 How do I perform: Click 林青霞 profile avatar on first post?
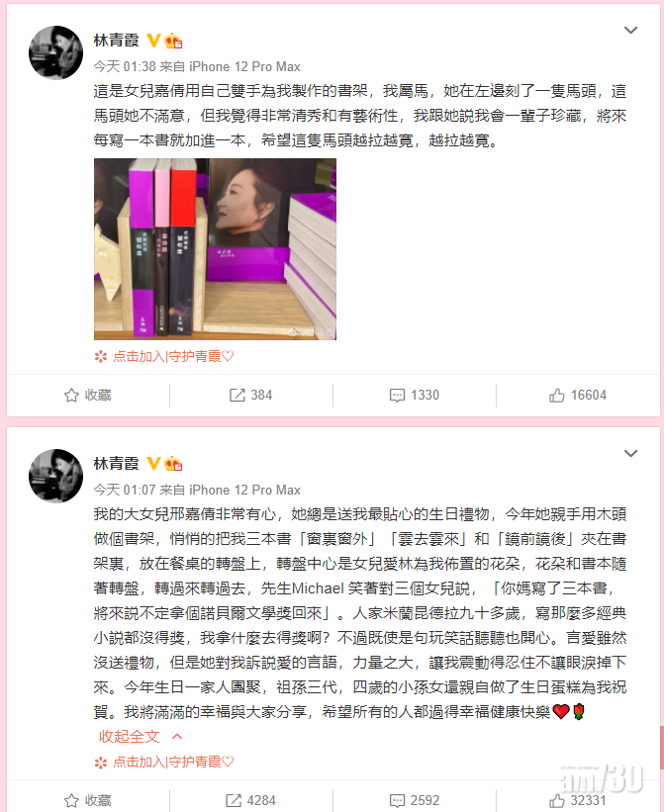click(55, 52)
